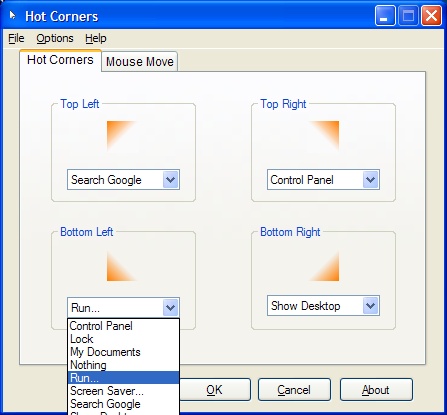The width and height of the screenshot is (447, 415).
Task: Select the Hot Corners tab
Action: [60, 60]
